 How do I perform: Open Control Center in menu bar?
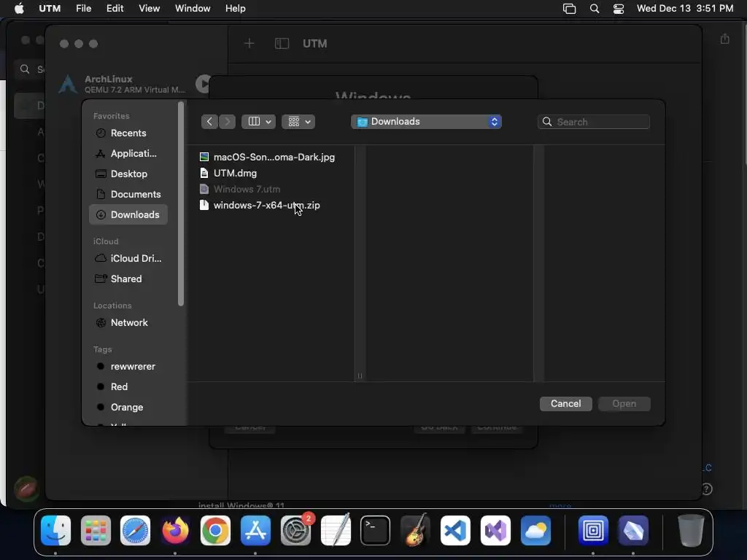point(619,9)
